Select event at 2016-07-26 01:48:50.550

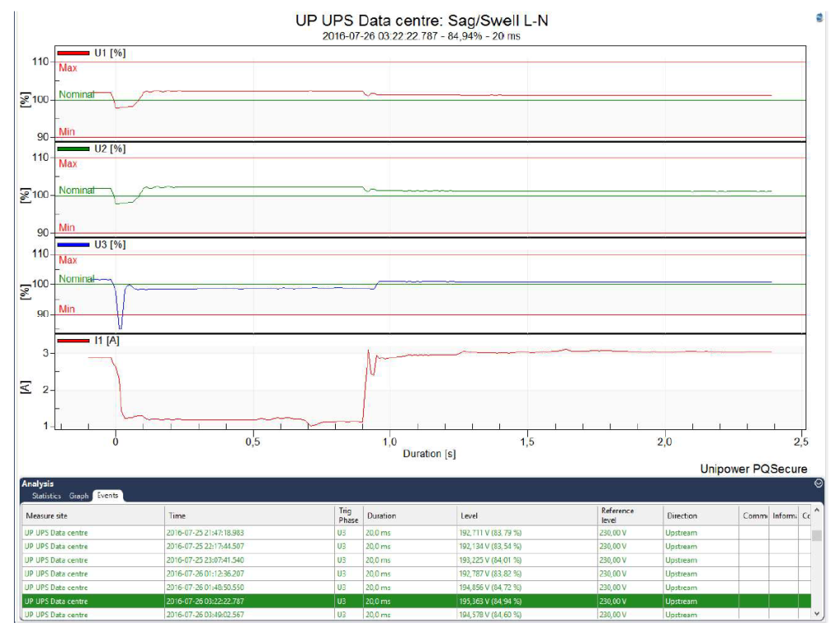tap(415, 588)
